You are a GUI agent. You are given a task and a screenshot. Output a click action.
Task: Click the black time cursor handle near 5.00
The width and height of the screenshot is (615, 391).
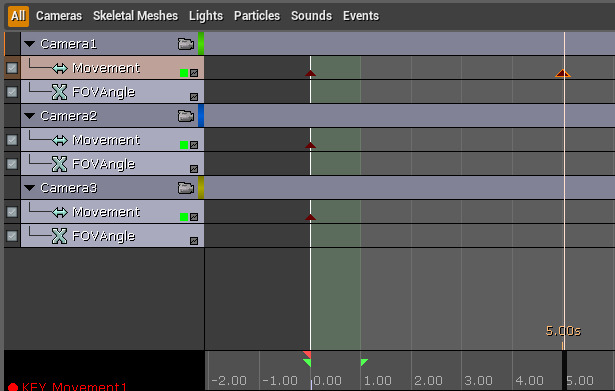564,370
